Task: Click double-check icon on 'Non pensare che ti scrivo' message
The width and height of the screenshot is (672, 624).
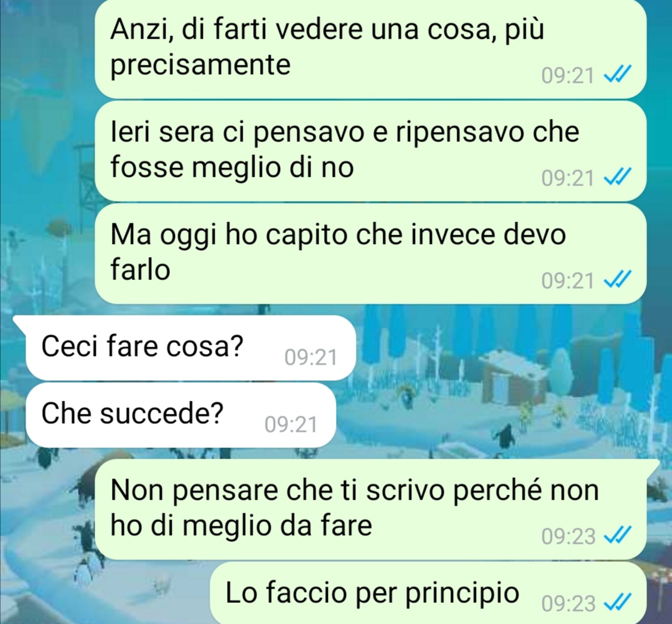Action: (x=617, y=535)
